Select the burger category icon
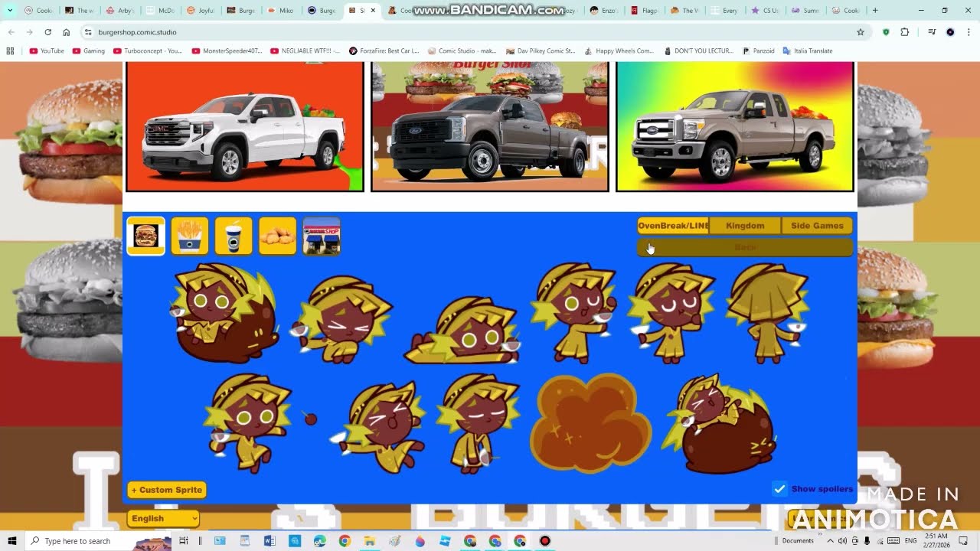Screen dimensions: 980x551 click(x=145, y=236)
